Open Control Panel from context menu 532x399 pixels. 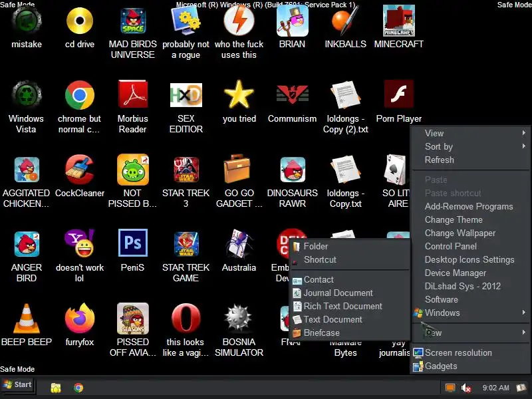[470, 246]
